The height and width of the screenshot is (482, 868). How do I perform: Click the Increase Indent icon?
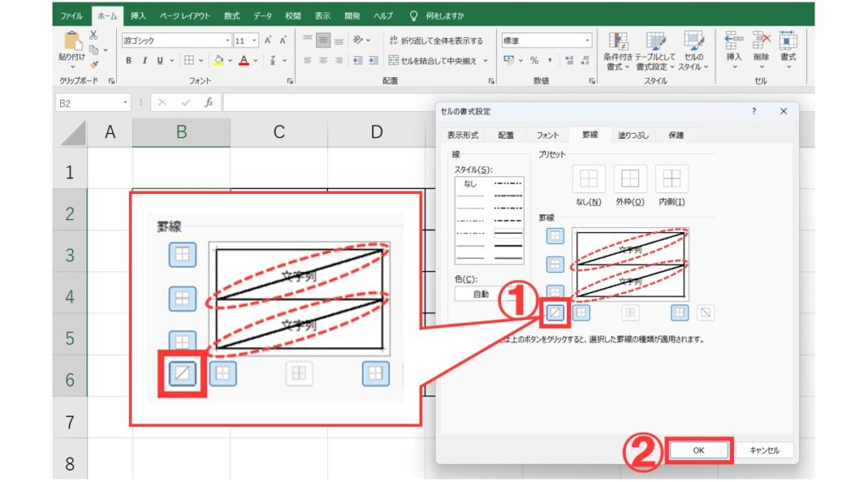pyautogui.click(x=374, y=60)
